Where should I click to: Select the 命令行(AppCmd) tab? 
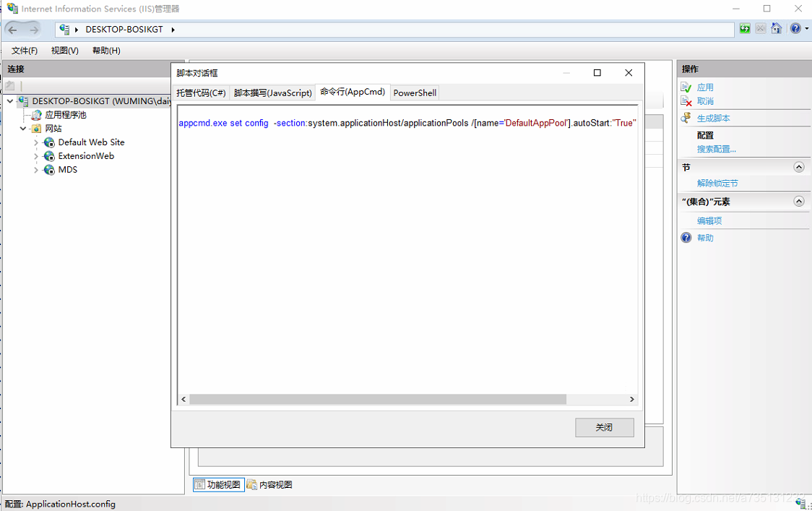353,92
